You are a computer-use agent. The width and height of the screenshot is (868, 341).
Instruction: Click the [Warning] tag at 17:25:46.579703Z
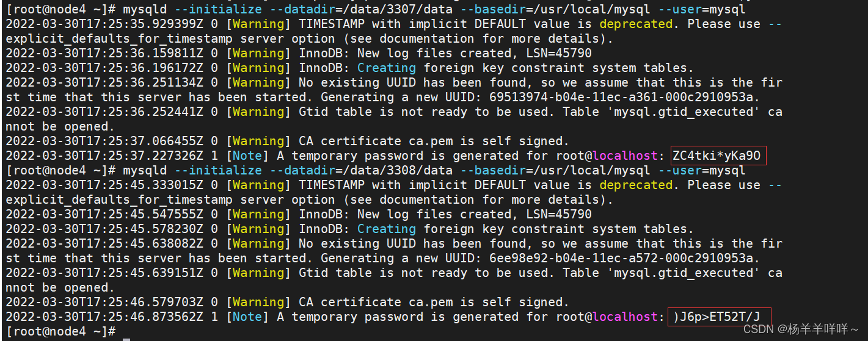click(x=258, y=303)
